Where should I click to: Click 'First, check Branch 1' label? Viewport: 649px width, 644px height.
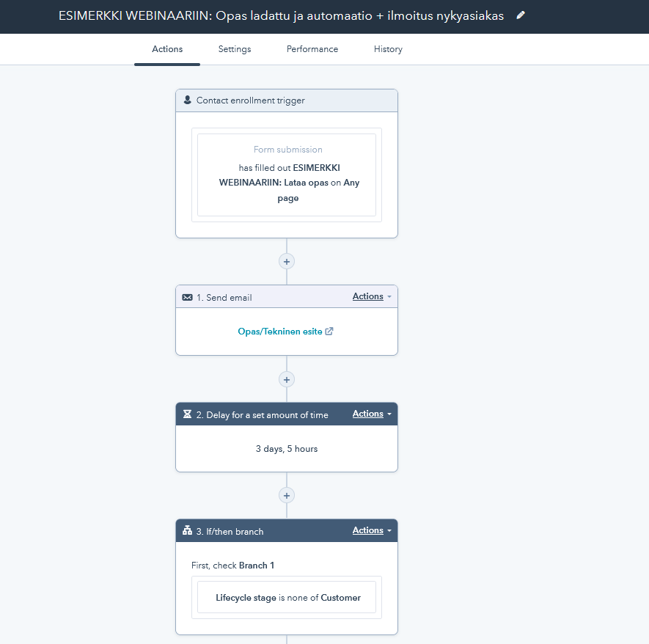pyautogui.click(x=232, y=566)
